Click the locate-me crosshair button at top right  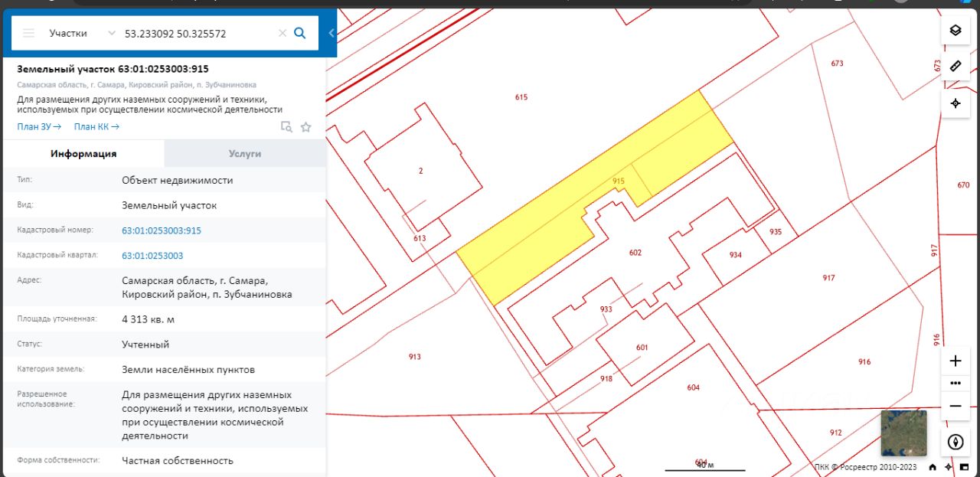point(955,103)
